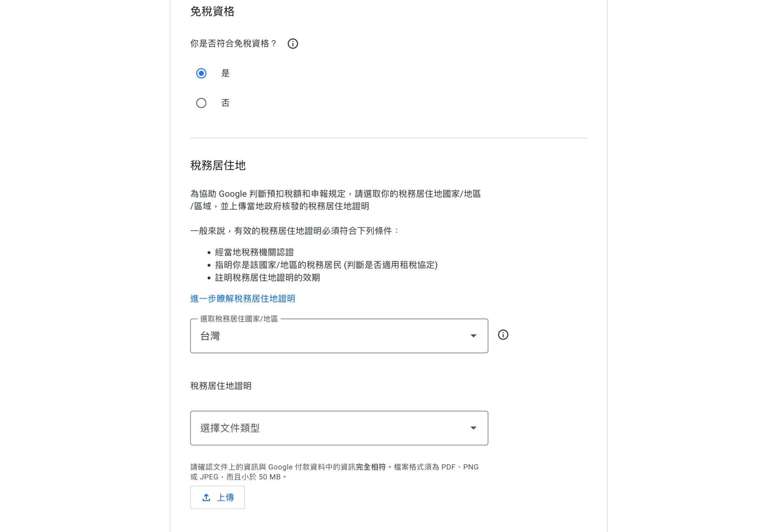Click the 你是否符合免稅資格？ question text
This screenshot has width=780, height=532.
pyautogui.click(x=233, y=44)
